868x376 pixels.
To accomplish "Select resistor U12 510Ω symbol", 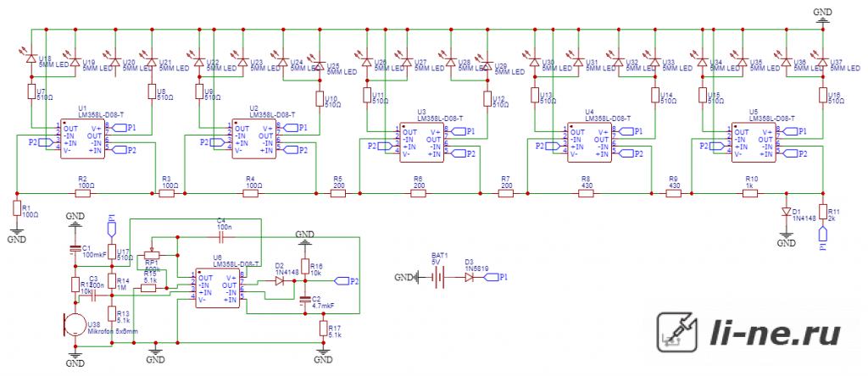I will [x=487, y=98].
